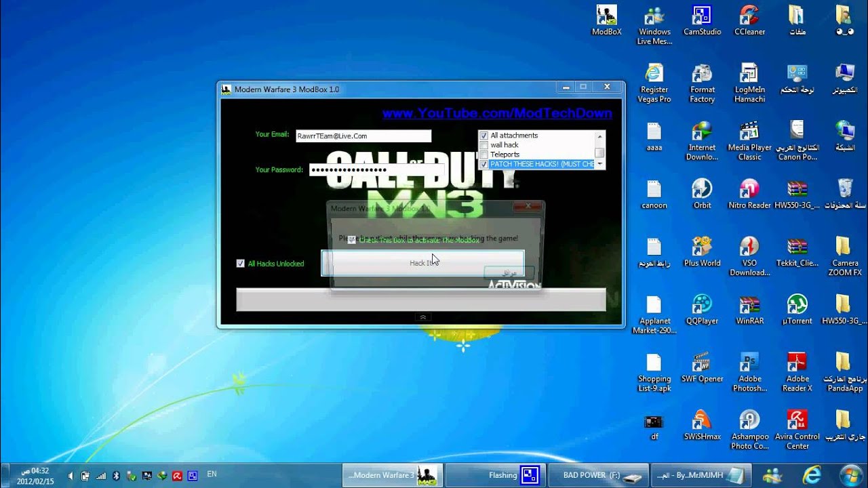The image size is (868, 488).
Task: Close the Modern Warfare 3 ModBox window
Action: click(x=607, y=87)
